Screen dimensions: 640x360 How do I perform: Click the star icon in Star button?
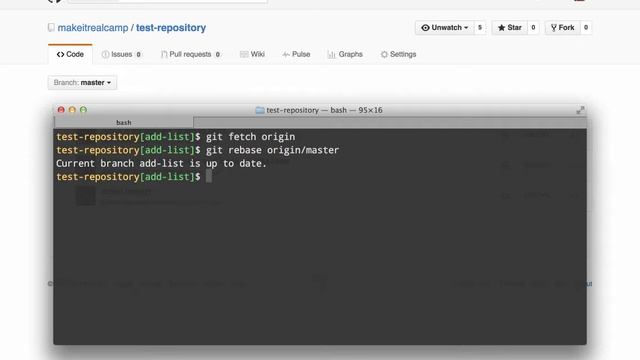(x=502, y=28)
